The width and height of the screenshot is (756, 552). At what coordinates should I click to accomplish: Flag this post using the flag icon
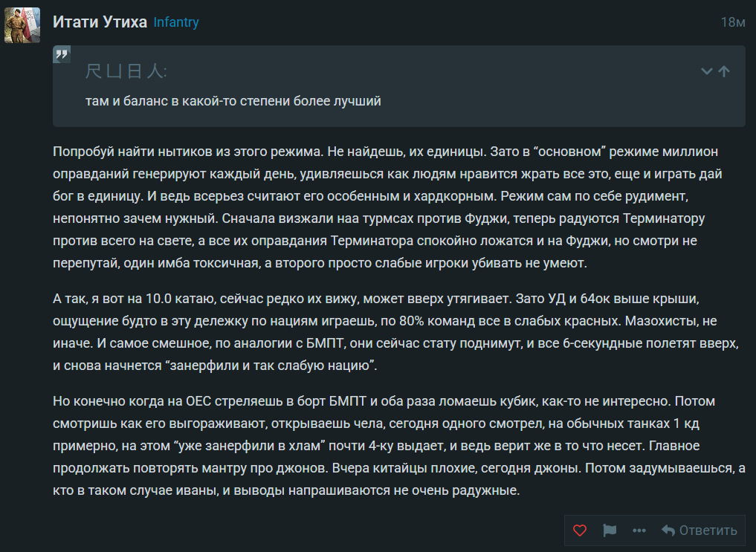pyautogui.click(x=610, y=530)
